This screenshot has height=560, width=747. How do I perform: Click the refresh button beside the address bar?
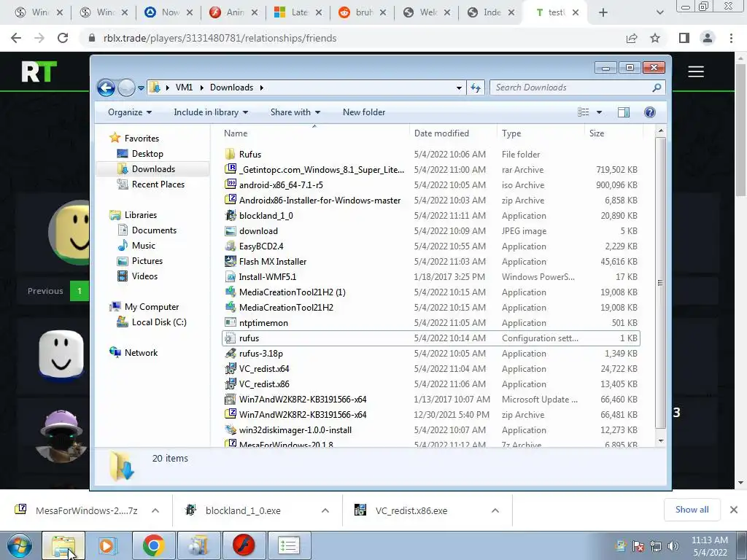pos(476,87)
